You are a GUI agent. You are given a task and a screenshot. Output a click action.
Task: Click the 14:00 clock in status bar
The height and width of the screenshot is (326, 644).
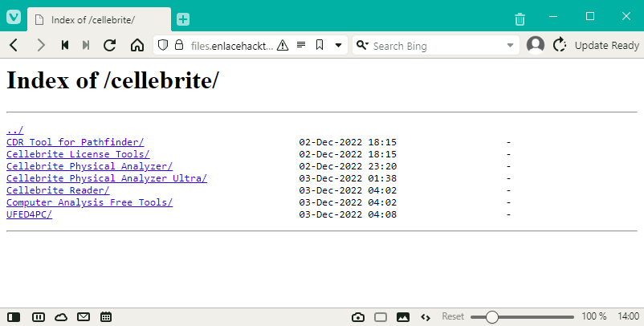pyautogui.click(x=628, y=316)
